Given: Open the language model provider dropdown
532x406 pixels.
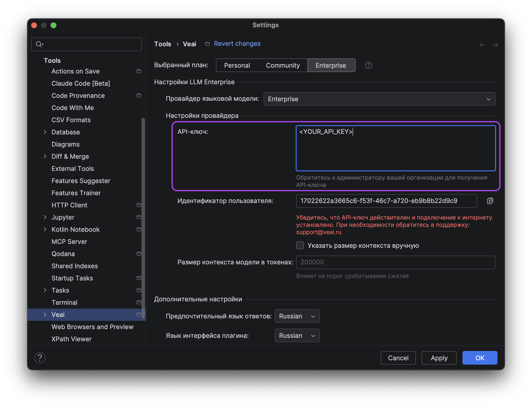Looking at the screenshot, I should coord(379,99).
